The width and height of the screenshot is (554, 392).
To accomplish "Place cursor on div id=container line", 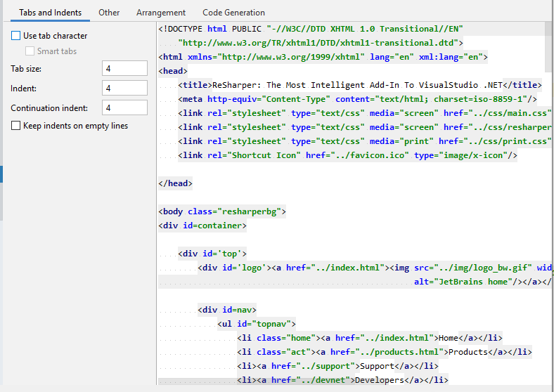I will (202, 226).
